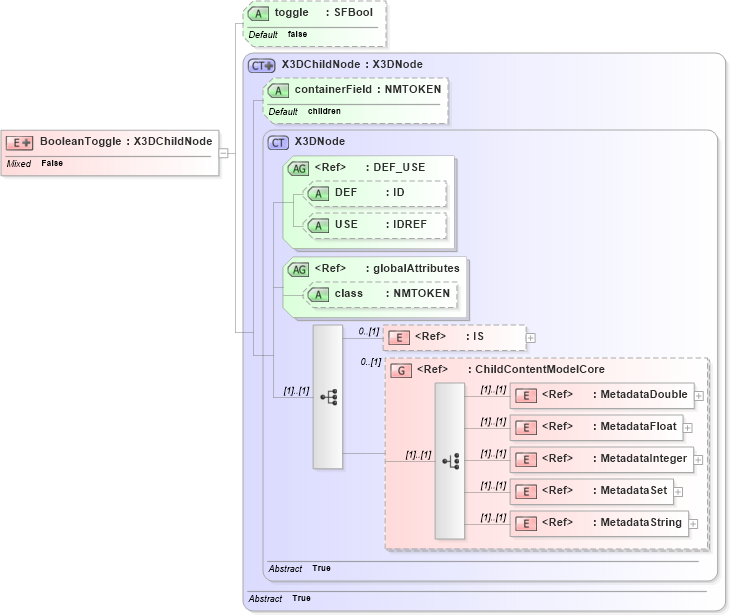Click the A icon beside class attribute
The width and height of the screenshot is (730, 615).
[318, 294]
